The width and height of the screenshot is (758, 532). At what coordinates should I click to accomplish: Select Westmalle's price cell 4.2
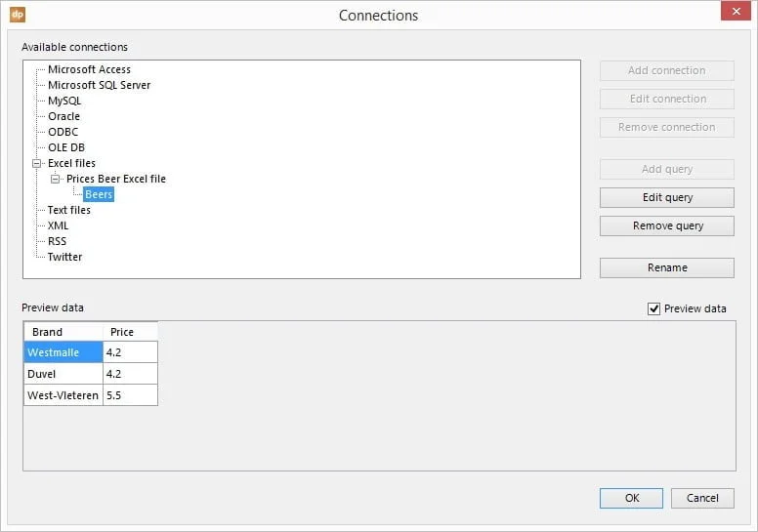131,352
